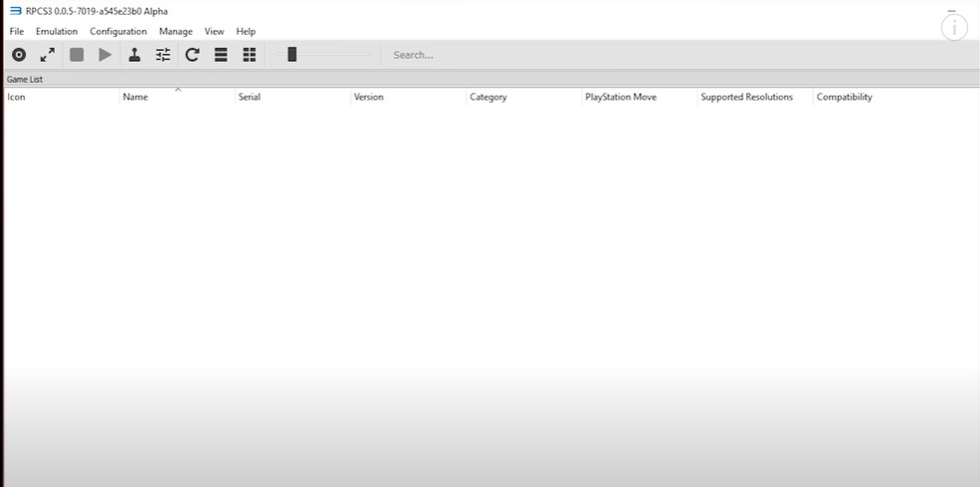Viewport: 980px width, 487px height.
Task: Click the icon size slider handle
Action: pyautogui.click(x=292, y=55)
